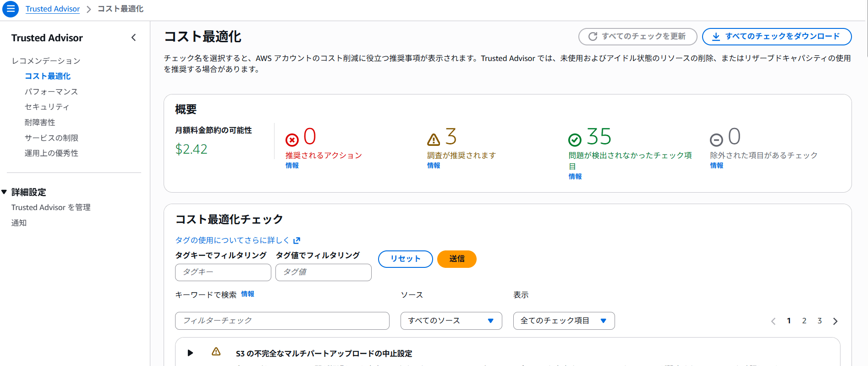Open 耐障害性 recommendations
Viewport: 868px width, 366px height.
tap(40, 122)
